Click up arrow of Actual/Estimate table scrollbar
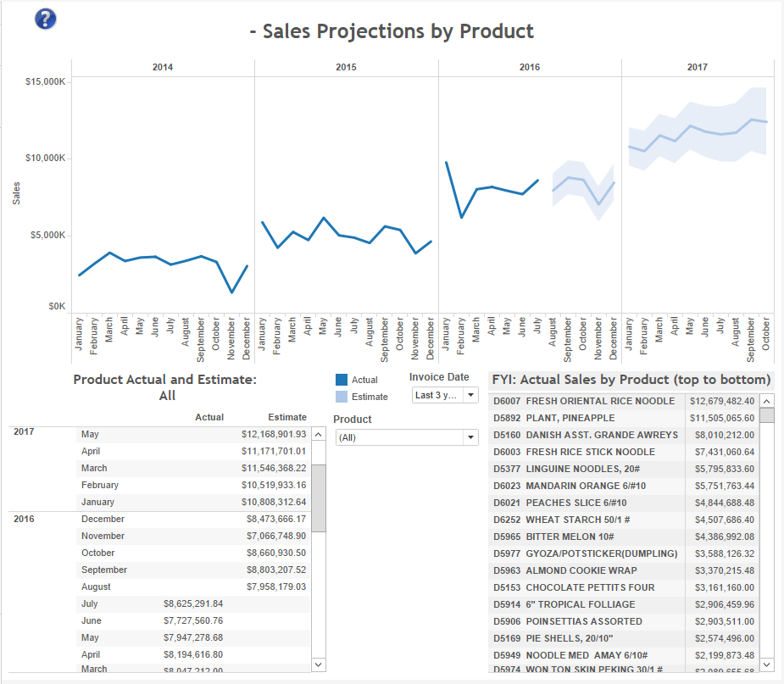The height and width of the screenshot is (684, 784). pos(319,435)
